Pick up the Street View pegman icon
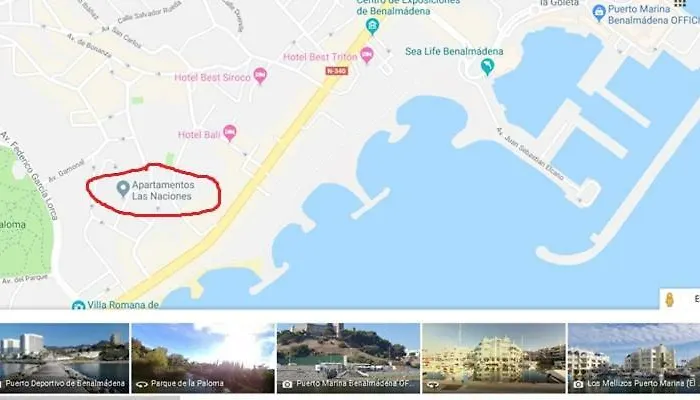Viewport: 700px width, 400px height. coord(669,299)
